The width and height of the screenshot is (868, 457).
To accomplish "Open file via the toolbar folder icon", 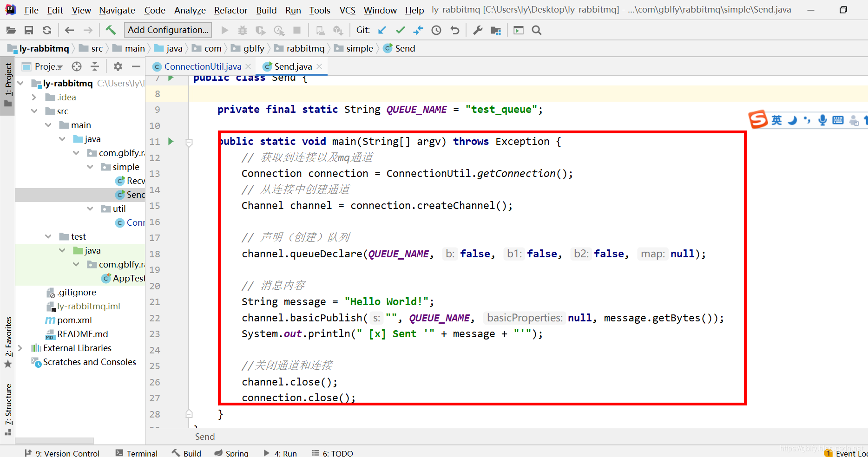I will pos(11,30).
